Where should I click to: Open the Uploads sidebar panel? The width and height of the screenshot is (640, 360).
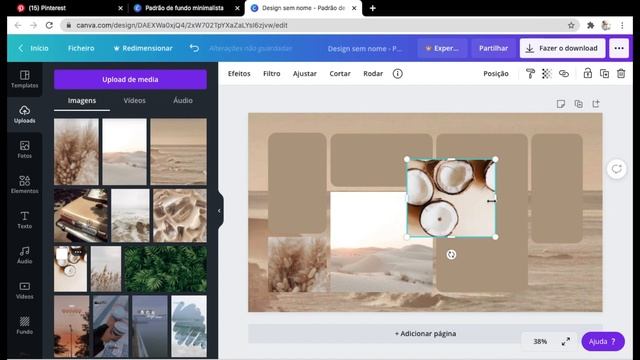[x=24, y=114]
